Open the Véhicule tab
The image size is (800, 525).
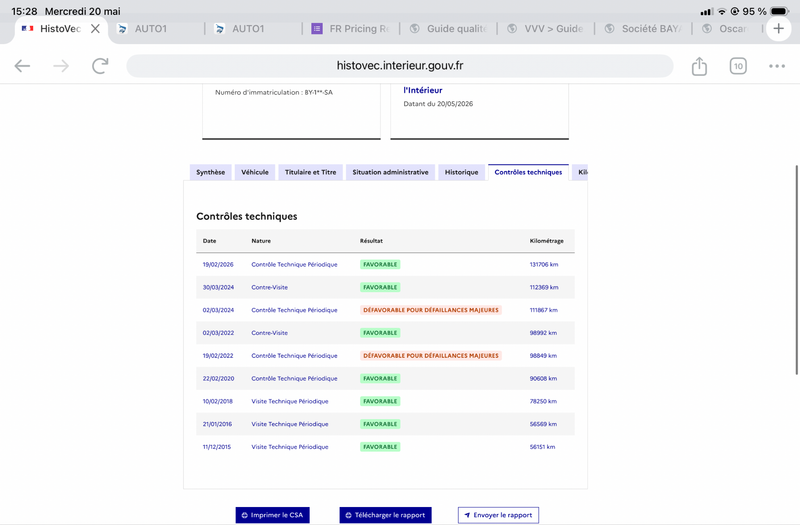click(x=255, y=172)
